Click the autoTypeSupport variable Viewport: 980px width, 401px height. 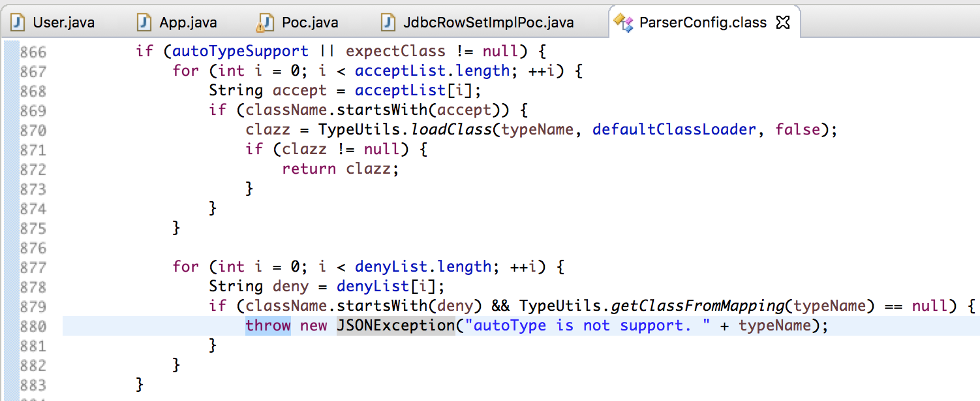click(x=240, y=51)
